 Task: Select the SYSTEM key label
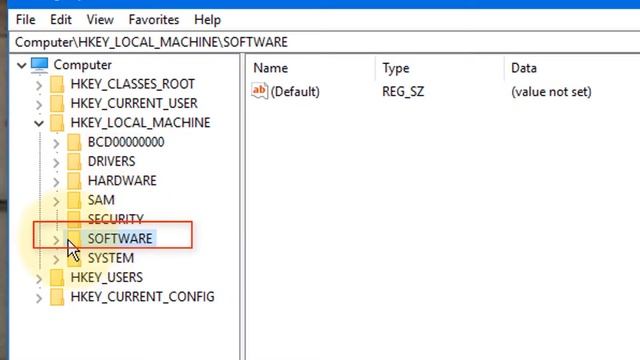(x=111, y=258)
